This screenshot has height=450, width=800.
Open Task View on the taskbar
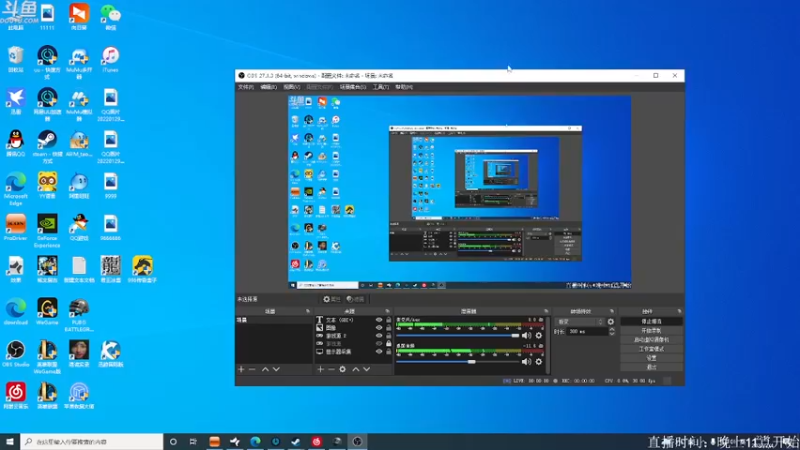click(x=193, y=442)
